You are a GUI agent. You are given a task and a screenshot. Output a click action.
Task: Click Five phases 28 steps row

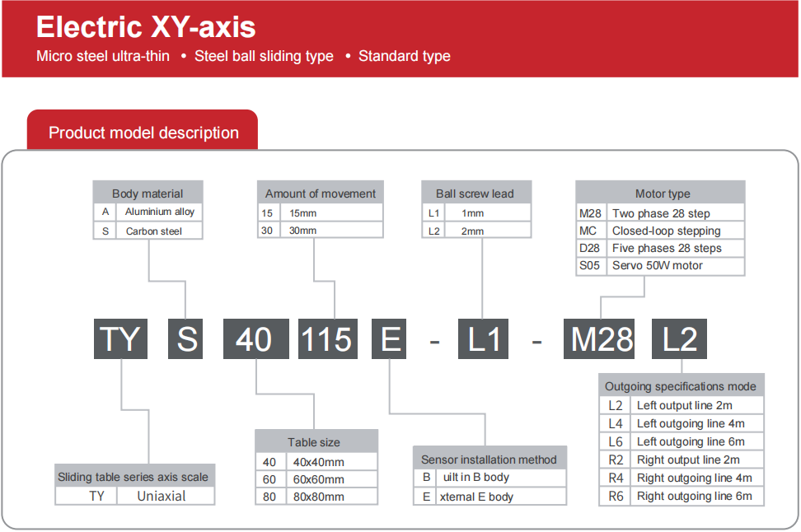click(666, 249)
